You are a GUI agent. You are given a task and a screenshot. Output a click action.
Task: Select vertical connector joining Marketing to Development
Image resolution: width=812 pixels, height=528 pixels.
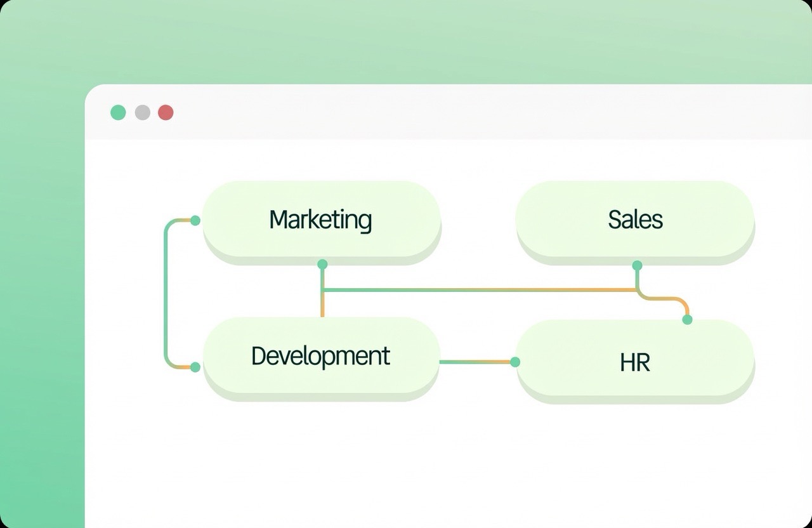point(322,305)
